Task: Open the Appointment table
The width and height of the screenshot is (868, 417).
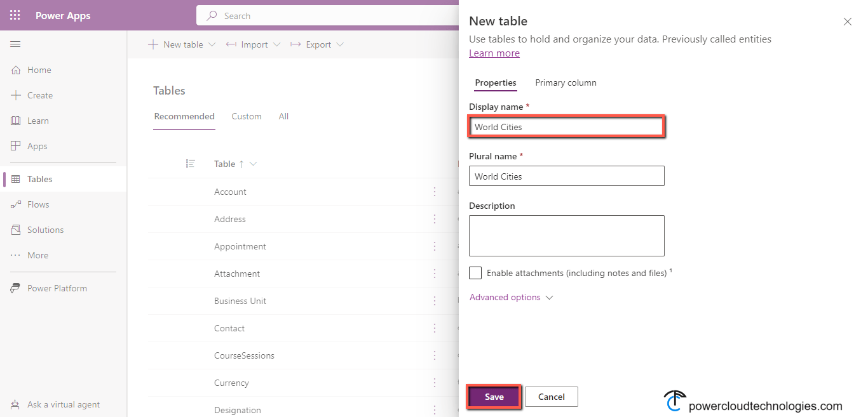Action: [240, 246]
